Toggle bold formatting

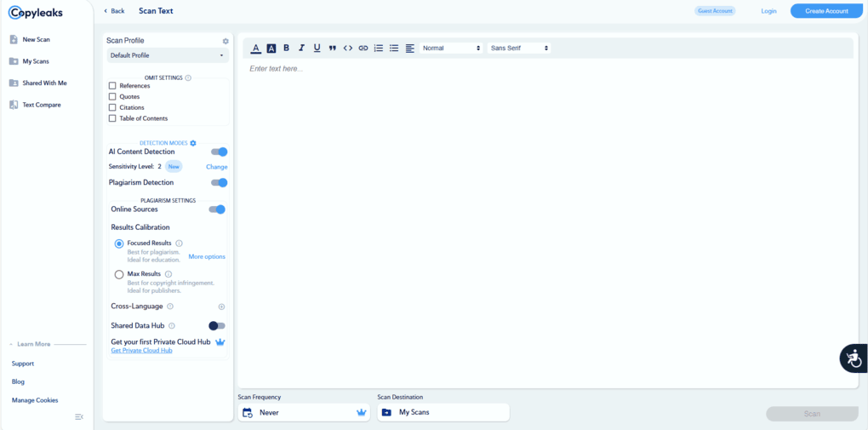pyautogui.click(x=286, y=49)
